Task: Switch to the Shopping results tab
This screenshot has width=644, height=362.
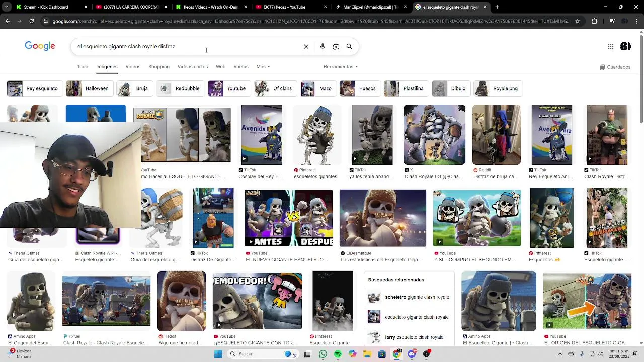Action: (158, 67)
